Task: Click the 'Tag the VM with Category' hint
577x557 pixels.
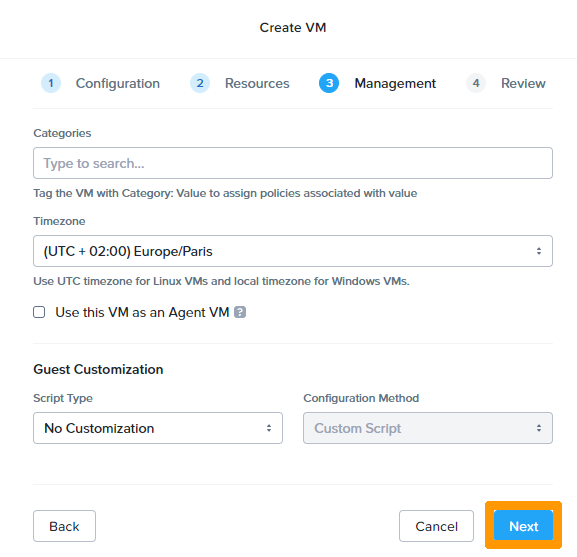Action: coord(225,193)
